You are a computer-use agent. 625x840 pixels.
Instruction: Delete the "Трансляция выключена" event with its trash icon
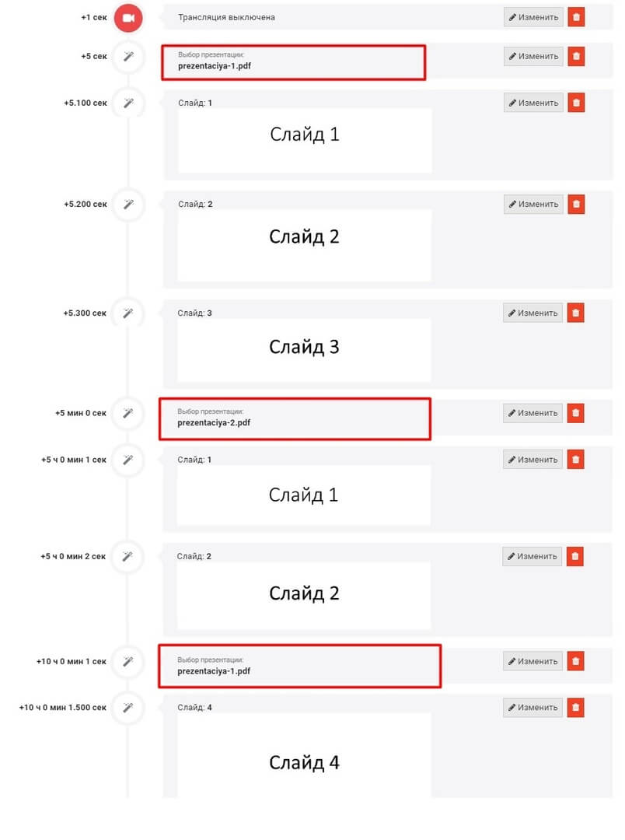pyautogui.click(x=576, y=17)
